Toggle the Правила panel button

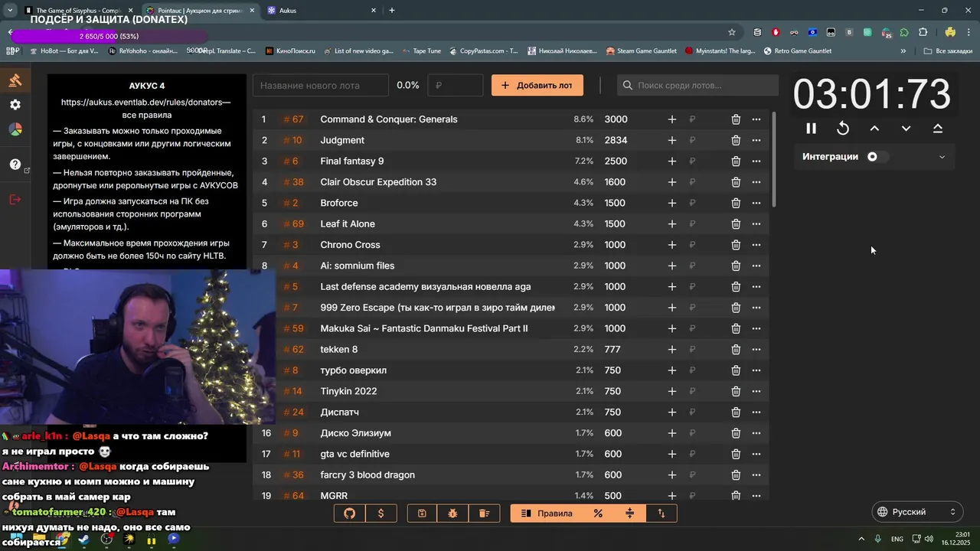coord(547,514)
